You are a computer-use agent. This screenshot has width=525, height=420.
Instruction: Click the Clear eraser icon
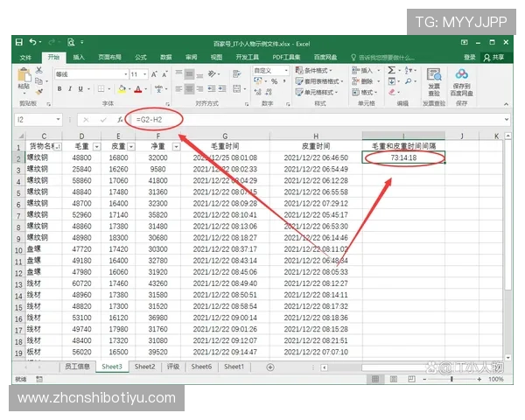[392, 92]
